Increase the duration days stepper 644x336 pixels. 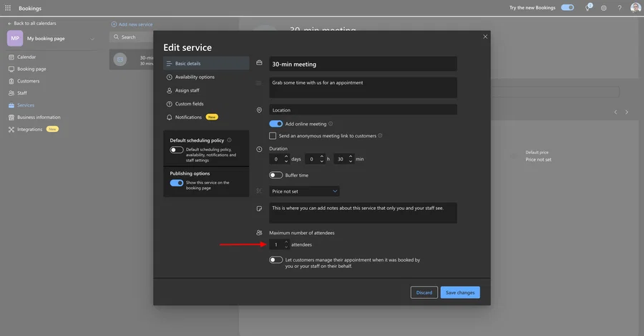tap(286, 157)
